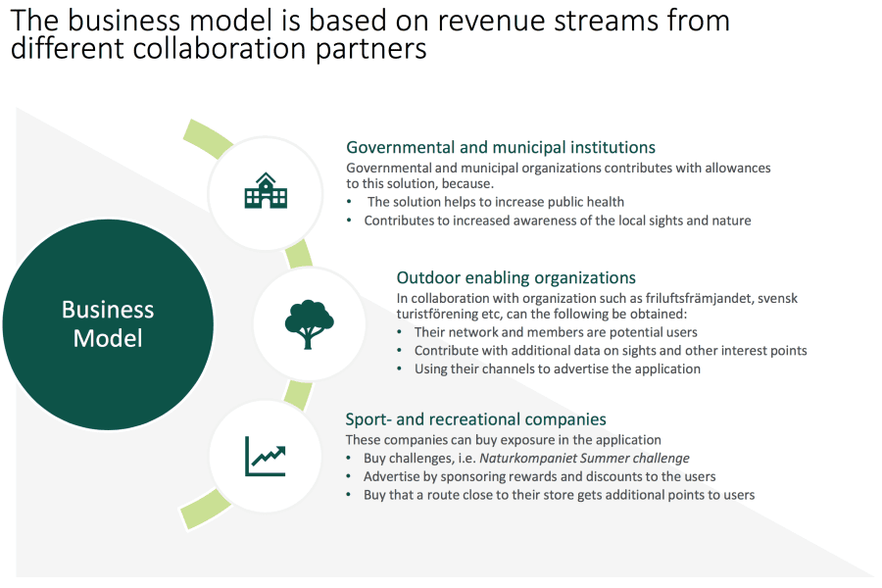Select bullet Buy challenges Naturkompaniet Summer challenge
Screen dimensions: 882x588
(526, 459)
